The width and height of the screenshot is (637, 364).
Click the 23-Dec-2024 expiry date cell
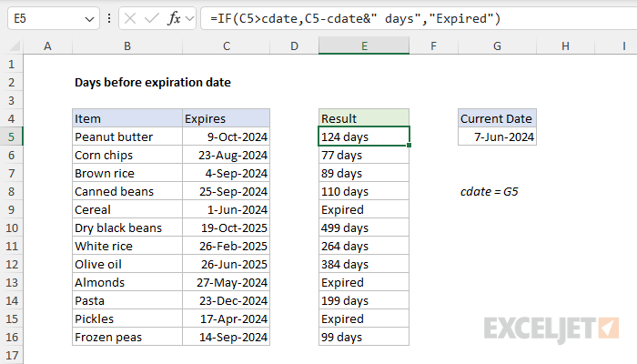tap(227, 300)
